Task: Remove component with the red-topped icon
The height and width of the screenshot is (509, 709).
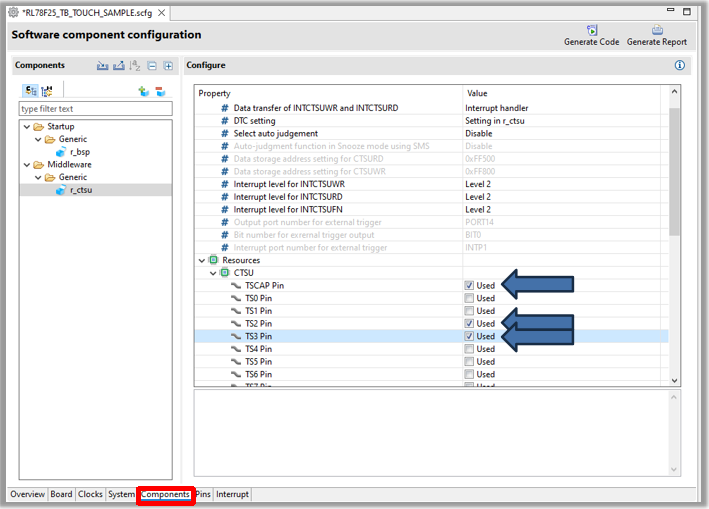Action: [x=160, y=91]
